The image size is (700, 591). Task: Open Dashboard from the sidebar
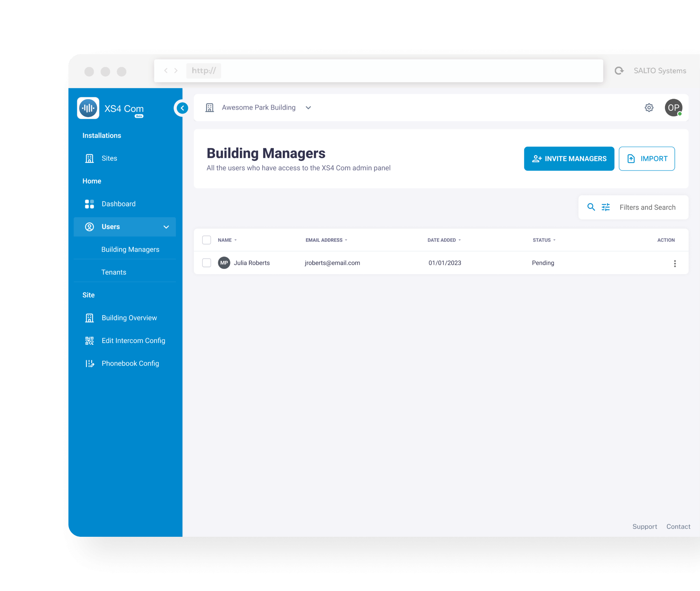point(118,204)
